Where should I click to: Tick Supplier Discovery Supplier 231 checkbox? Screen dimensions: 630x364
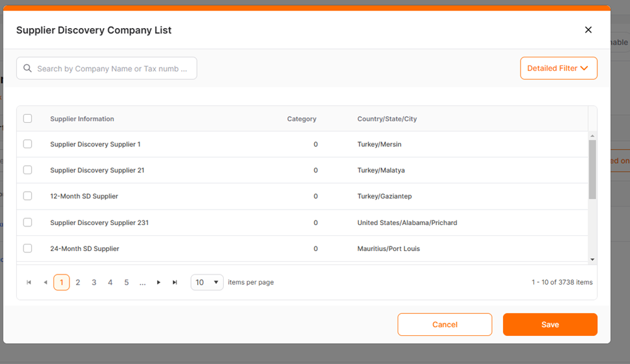(x=27, y=222)
